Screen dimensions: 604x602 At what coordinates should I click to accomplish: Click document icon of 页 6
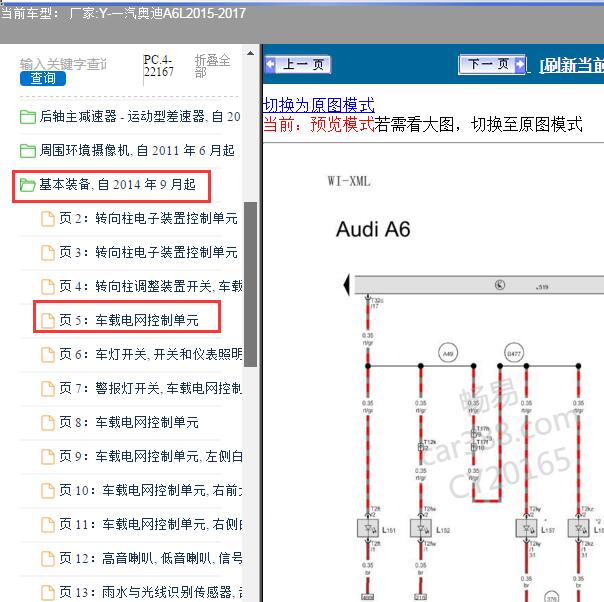click(48, 354)
